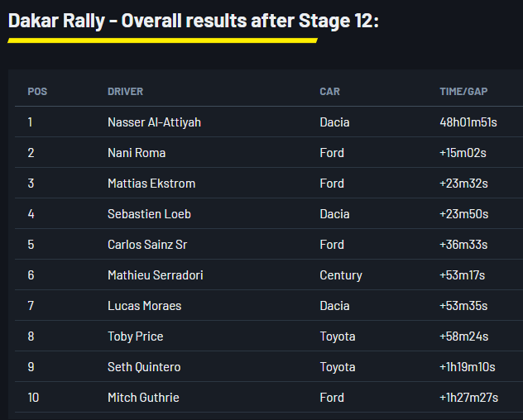The image size is (523, 420).
Task: Click the yellow underline below the heading
Action: click(x=162, y=40)
